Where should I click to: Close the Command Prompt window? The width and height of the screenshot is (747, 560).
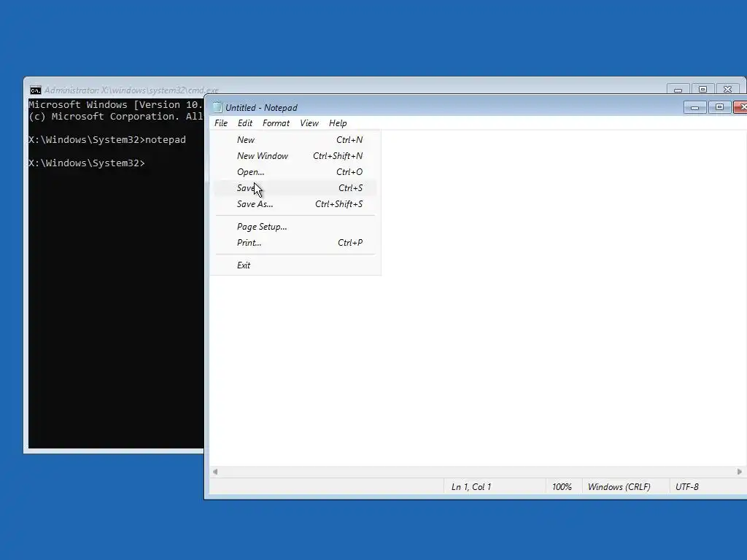[x=727, y=90]
